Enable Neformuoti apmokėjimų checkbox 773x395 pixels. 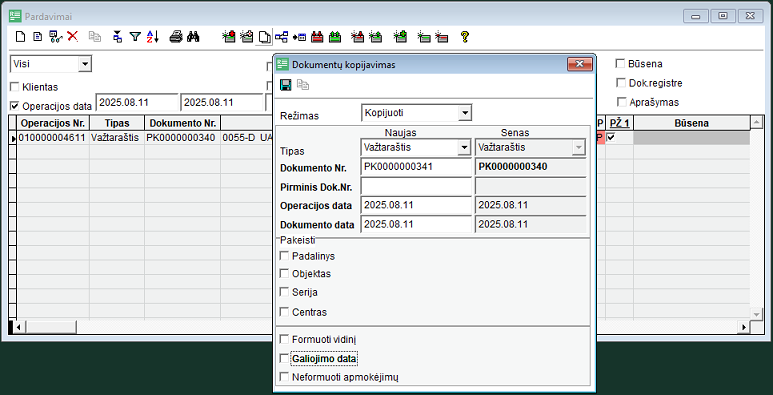(284, 377)
